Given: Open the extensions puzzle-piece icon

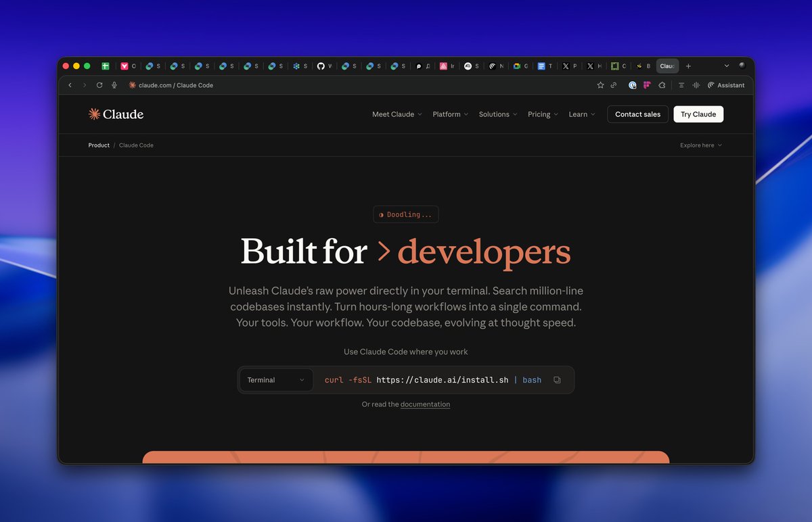Looking at the screenshot, I should (x=662, y=85).
